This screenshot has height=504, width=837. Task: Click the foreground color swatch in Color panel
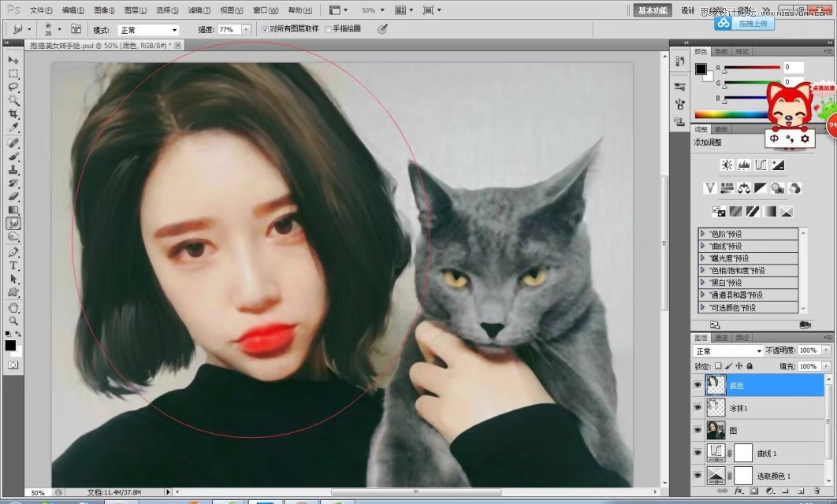click(701, 69)
